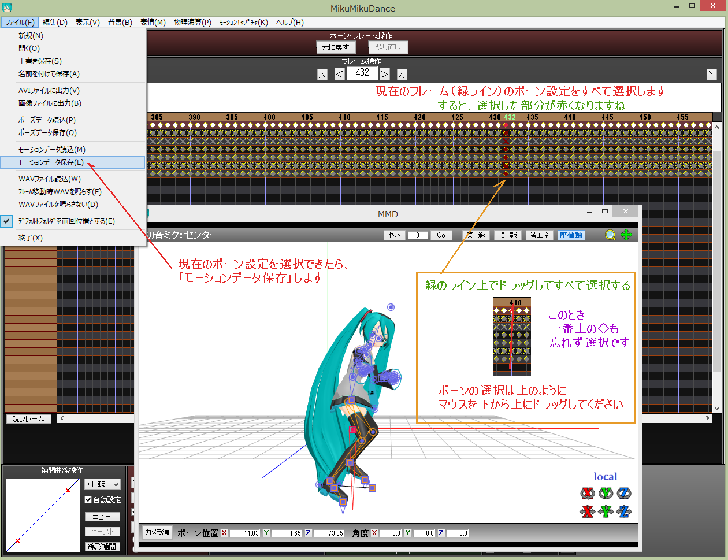
Task: Choose 上書き保存(S) from File menu
Action: point(73,61)
